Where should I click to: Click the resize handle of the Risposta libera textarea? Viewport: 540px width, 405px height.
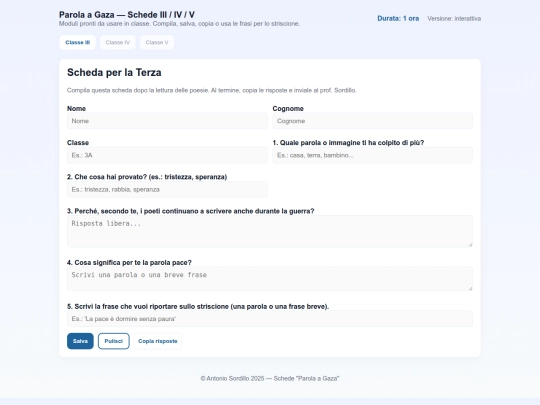click(470, 245)
